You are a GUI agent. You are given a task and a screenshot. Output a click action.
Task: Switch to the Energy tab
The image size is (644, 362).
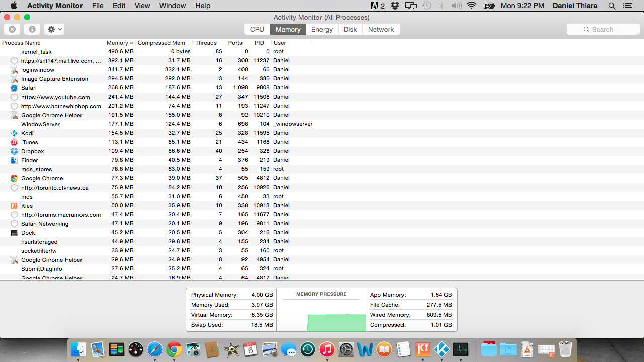point(322,29)
